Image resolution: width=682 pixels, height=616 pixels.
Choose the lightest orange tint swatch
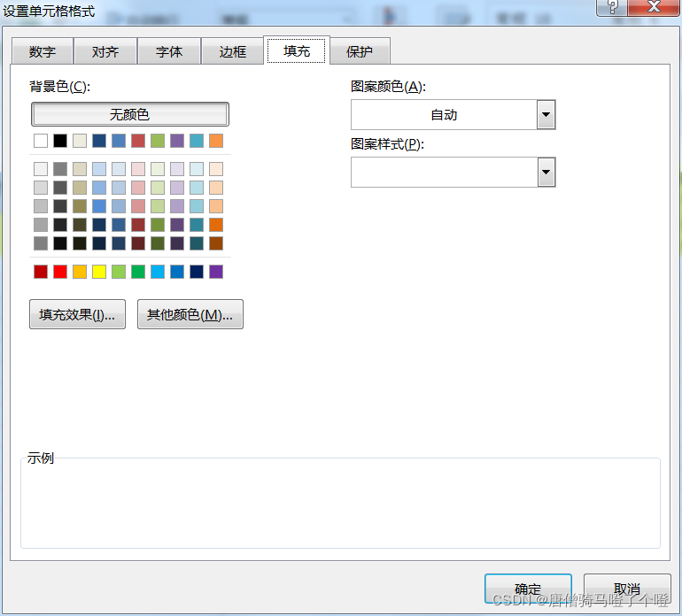[216, 169]
